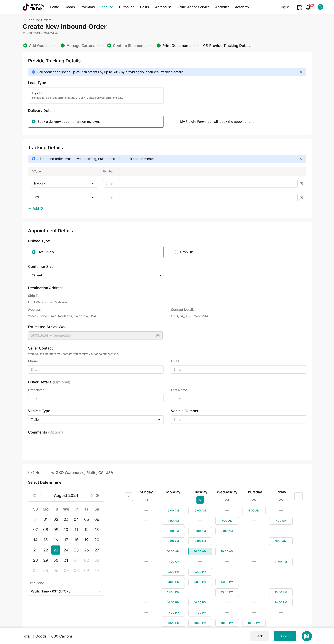This screenshot has height=644, width=334.
Task: Open the help chat bubble icon
Action: click(307, 636)
